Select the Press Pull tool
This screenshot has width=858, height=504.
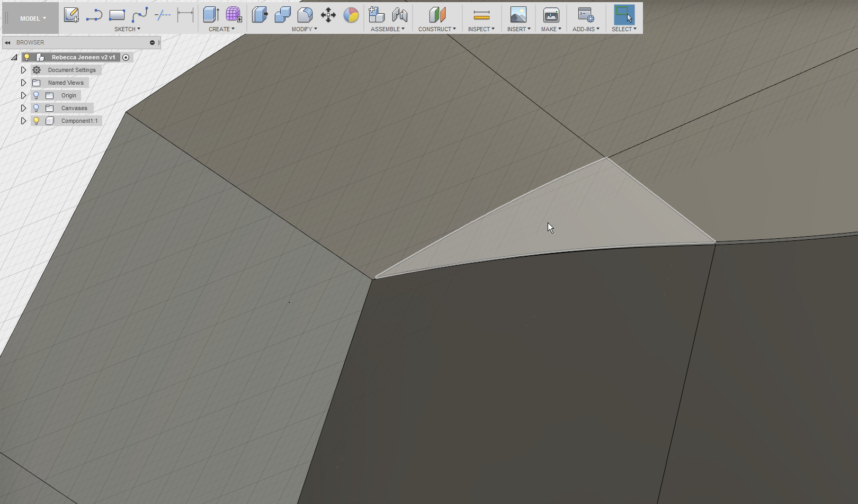coord(260,15)
